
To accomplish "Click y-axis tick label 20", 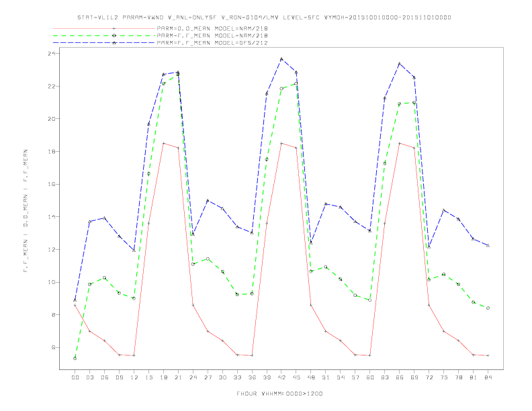I will (52, 119).
